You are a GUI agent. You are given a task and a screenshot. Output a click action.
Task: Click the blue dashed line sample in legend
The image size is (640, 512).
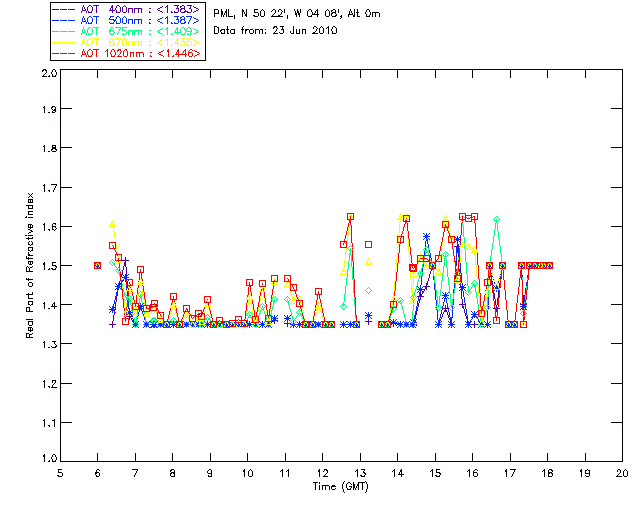[64, 20]
